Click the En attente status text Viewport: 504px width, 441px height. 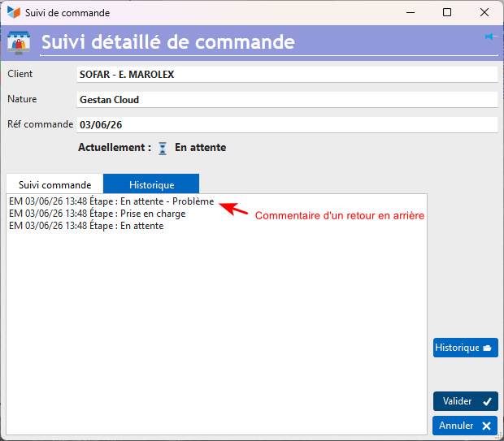click(x=200, y=148)
